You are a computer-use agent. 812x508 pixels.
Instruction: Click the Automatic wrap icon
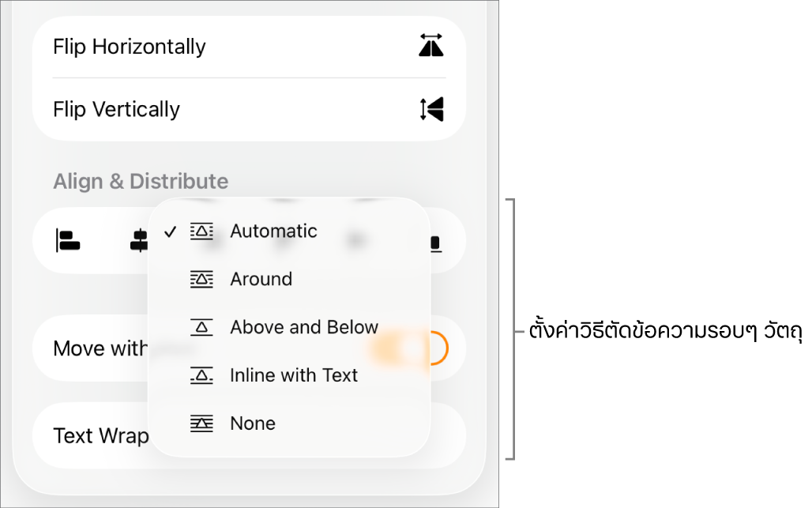(201, 231)
